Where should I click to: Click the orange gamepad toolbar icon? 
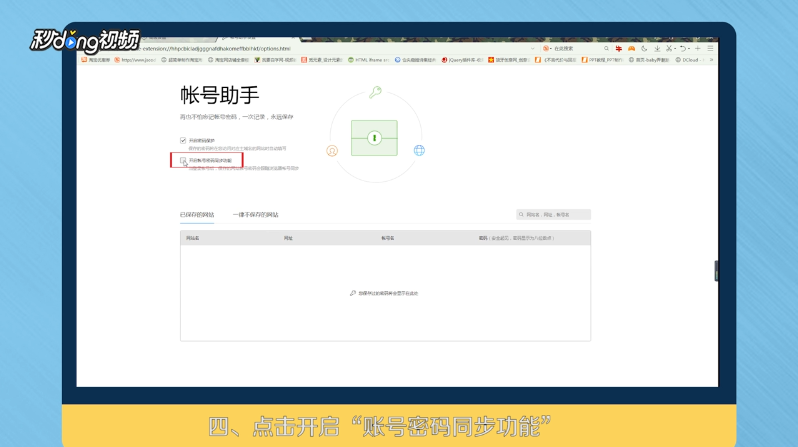pyautogui.click(x=631, y=49)
